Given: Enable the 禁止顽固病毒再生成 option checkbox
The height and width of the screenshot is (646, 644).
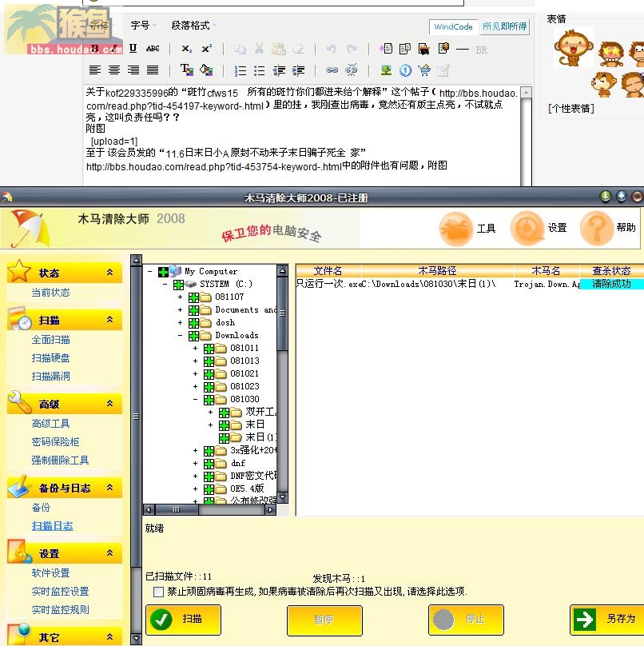Looking at the screenshot, I should [x=158, y=592].
